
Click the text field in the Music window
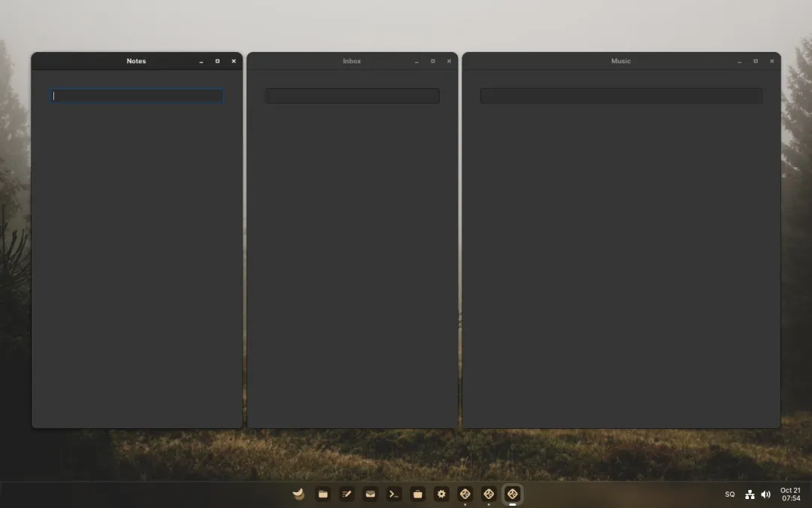click(621, 96)
